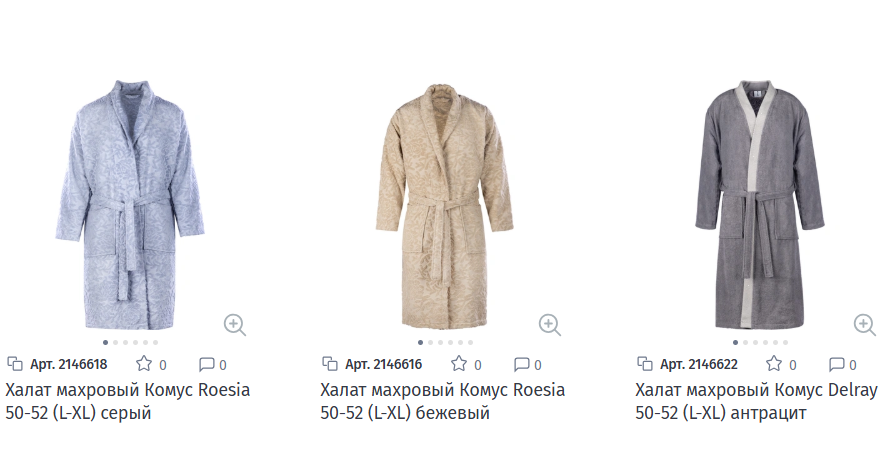This screenshot has height=469, width=889.
Task: Copy article number 2146618
Action: coord(15,364)
